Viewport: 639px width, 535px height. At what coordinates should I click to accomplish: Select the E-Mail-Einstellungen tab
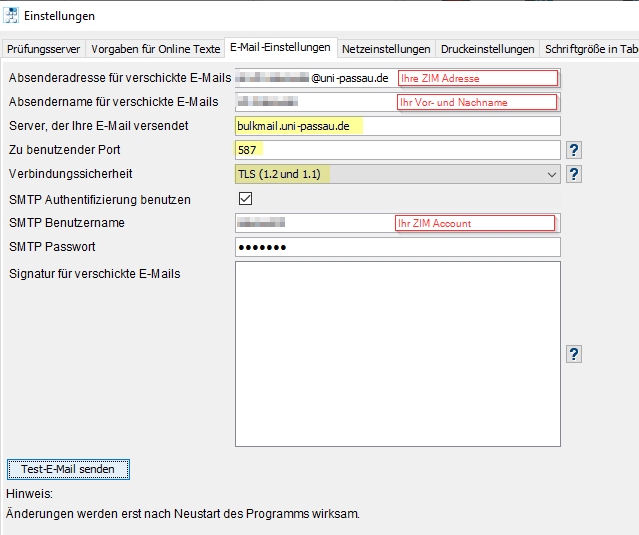click(x=280, y=48)
